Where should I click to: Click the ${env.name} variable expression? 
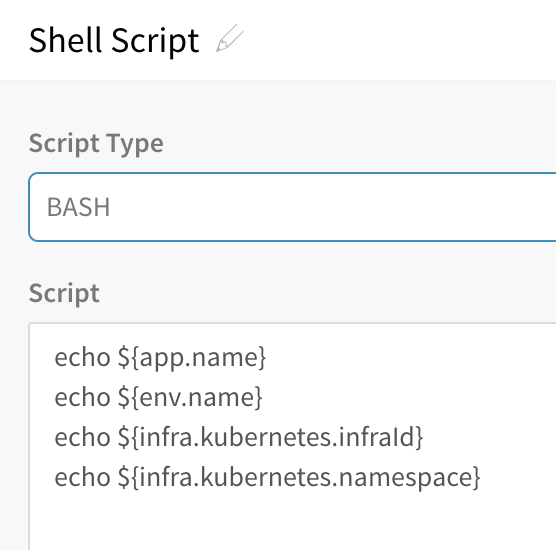[x=190, y=397]
